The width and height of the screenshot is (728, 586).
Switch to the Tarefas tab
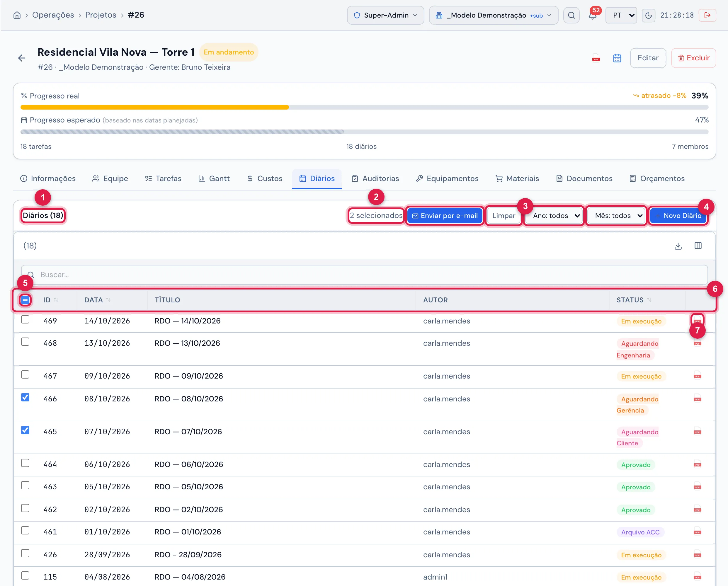[x=163, y=178]
